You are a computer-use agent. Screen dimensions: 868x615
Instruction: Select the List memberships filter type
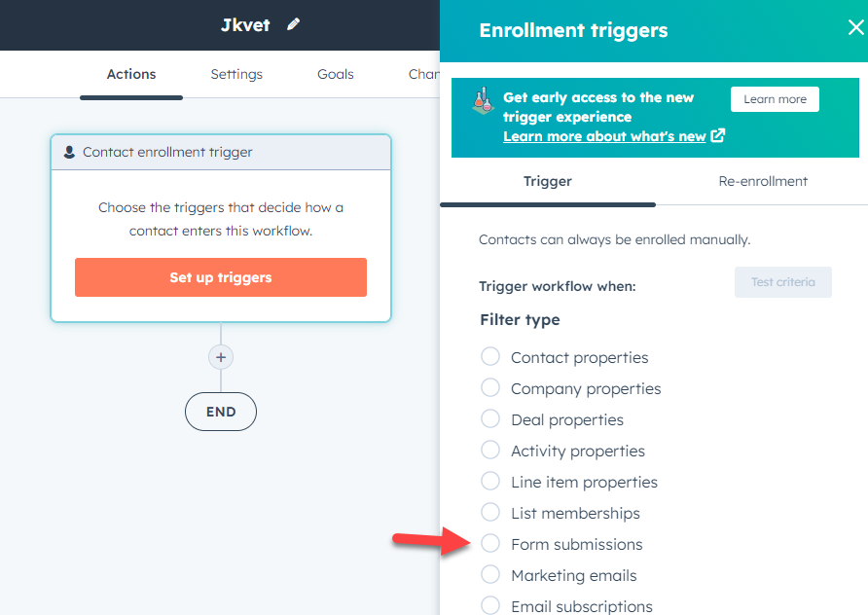489,512
